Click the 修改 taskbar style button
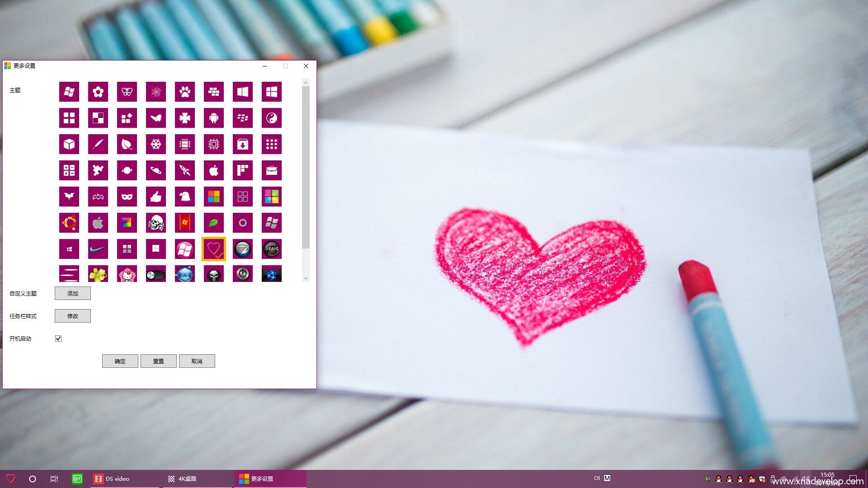The height and width of the screenshot is (488, 868). coord(72,316)
